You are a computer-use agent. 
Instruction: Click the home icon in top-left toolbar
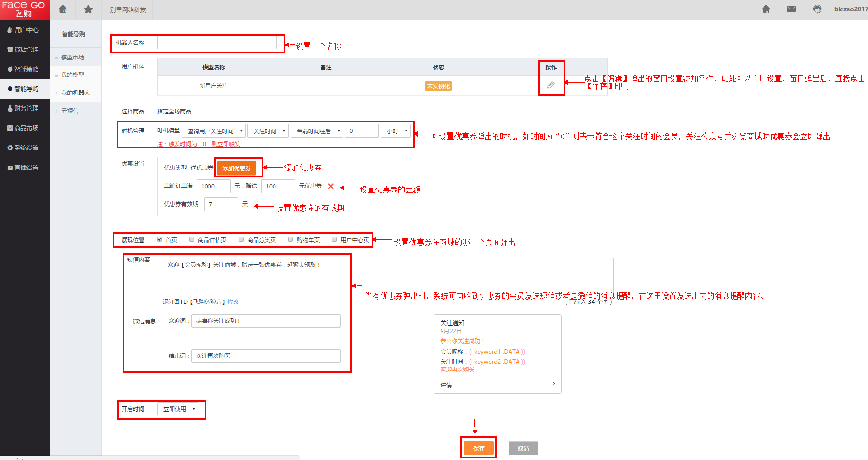click(x=63, y=9)
